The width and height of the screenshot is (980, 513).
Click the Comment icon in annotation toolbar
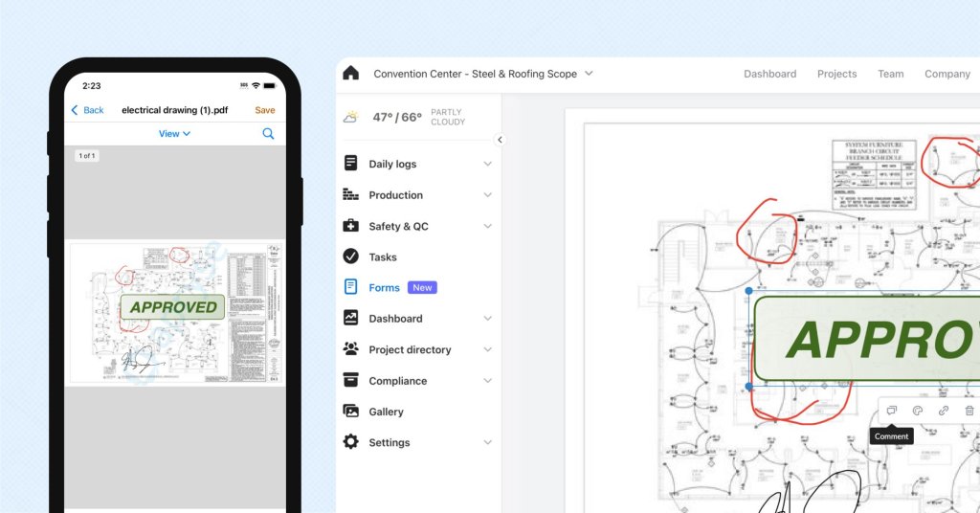coord(891,411)
